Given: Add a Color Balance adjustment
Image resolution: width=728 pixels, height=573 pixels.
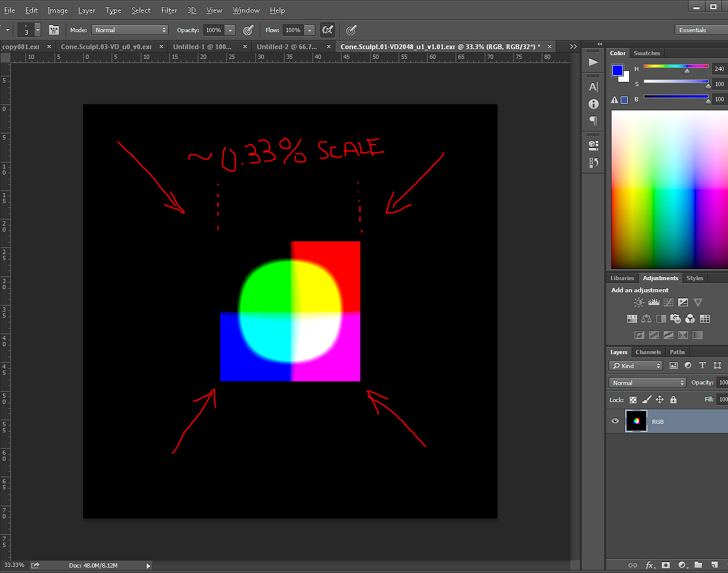Looking at the screenshot, I should tap(646, 318).
